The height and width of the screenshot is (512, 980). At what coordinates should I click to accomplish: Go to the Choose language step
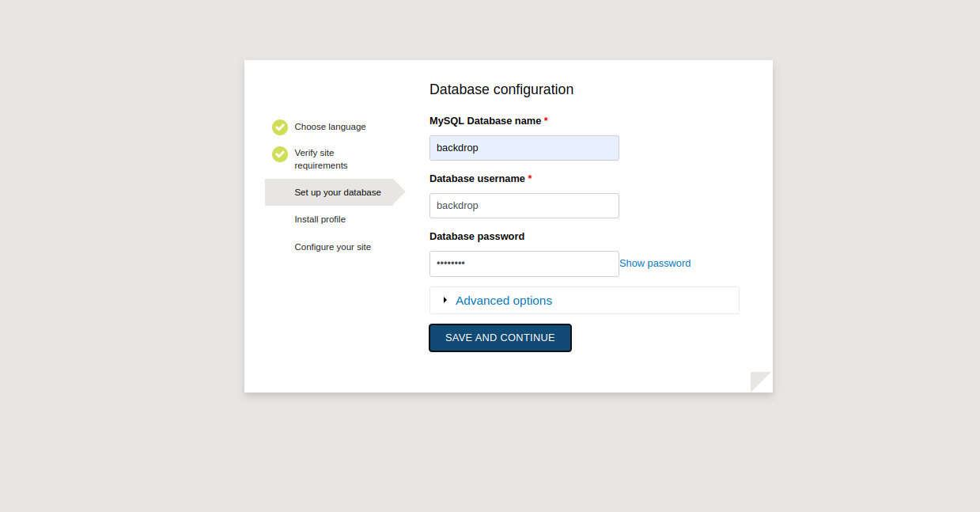[330, 127]
